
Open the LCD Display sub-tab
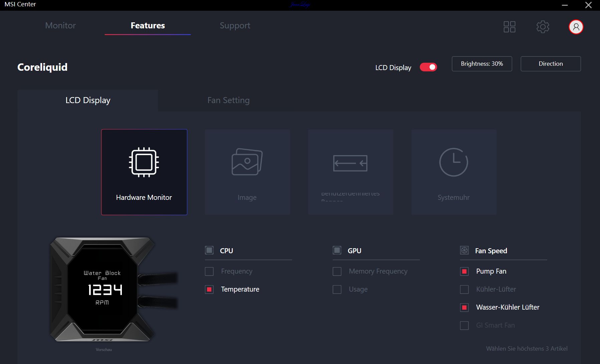tap(88, 100)
